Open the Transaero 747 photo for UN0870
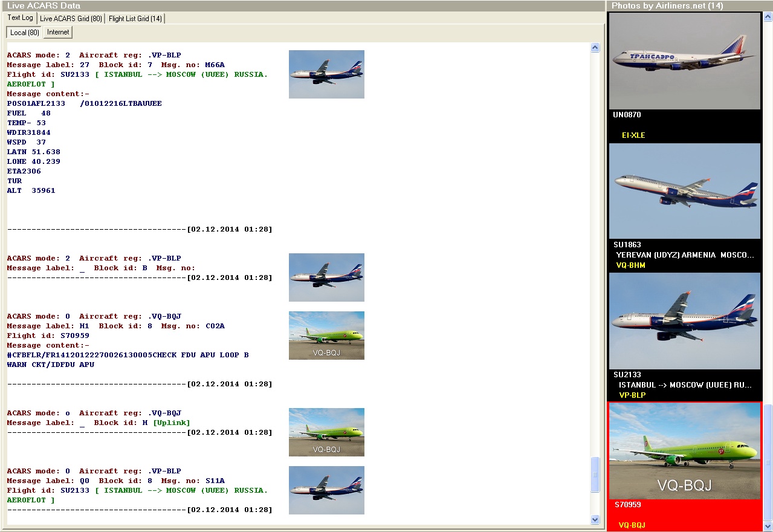This screenshot has width=773, height=532. tap(685, 61)
